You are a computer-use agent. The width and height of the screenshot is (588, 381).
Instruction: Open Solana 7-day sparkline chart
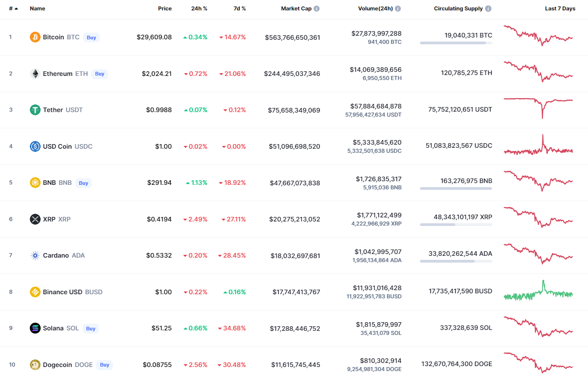[x=538, y=327]
